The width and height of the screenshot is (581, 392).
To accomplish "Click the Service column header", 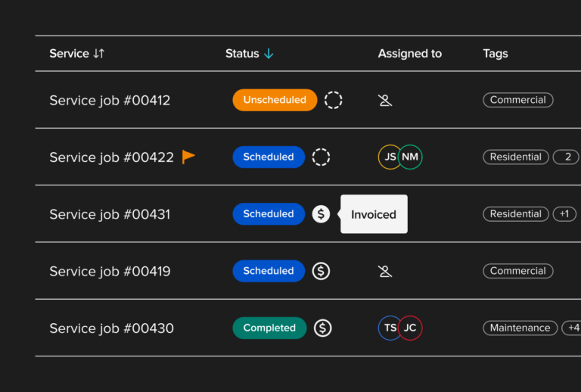I will click(70, 54).
